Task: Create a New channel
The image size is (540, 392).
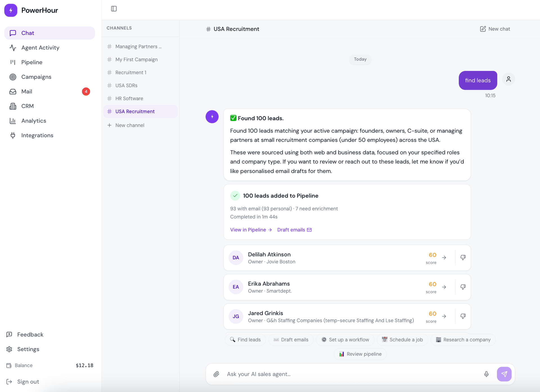Action: 140,125
